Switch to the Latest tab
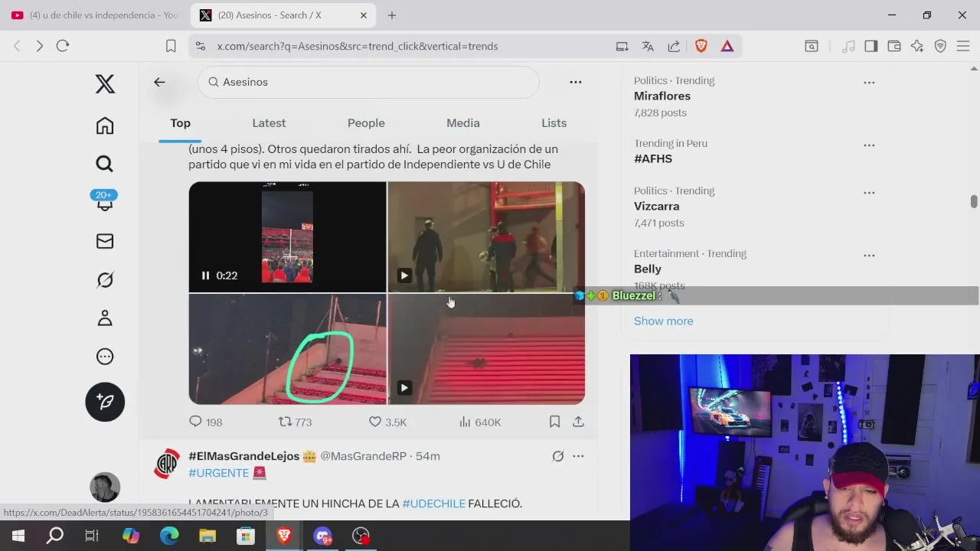Screen dimensions: 980x551 pyautogui.click(x=269, y=123)
